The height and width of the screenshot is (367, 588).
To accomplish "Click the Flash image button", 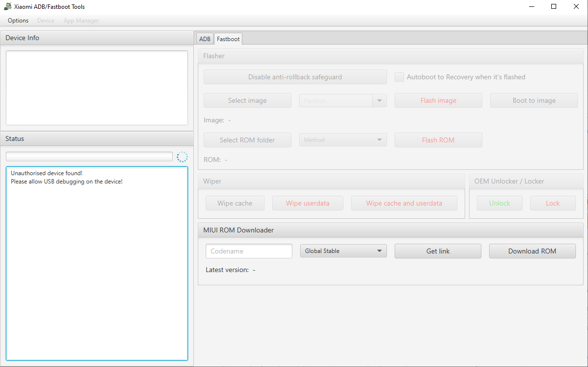I will [x=438, y=100].
